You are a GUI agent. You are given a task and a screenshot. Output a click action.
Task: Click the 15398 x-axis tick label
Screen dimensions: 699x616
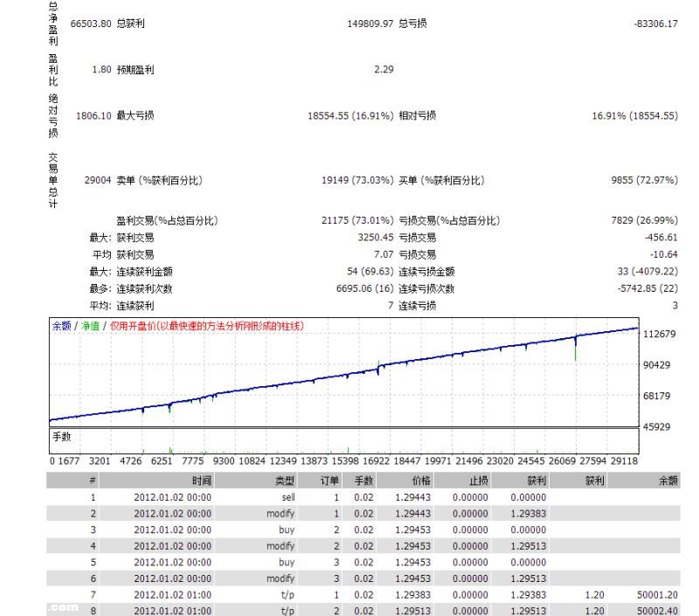345,460
